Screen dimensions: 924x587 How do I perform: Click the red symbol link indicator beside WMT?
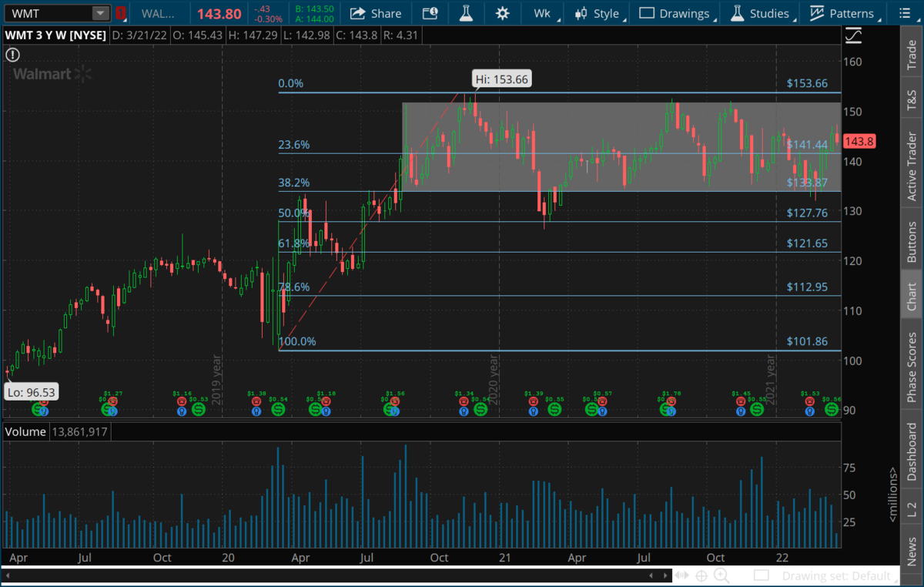tap(121, 13)
